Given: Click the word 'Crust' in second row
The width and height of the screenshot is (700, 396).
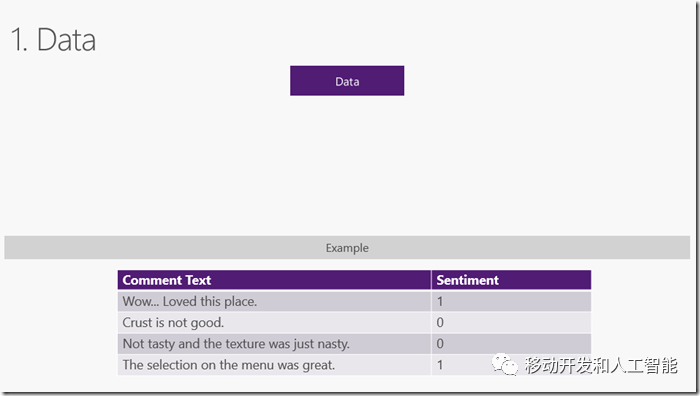Looking at the screenshot, I should click(138, 322).
